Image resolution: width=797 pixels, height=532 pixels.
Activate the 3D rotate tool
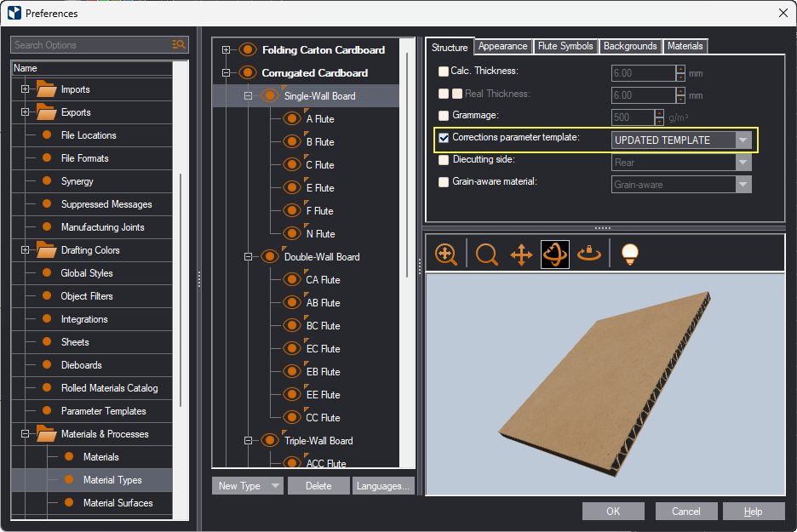(555, 254)
